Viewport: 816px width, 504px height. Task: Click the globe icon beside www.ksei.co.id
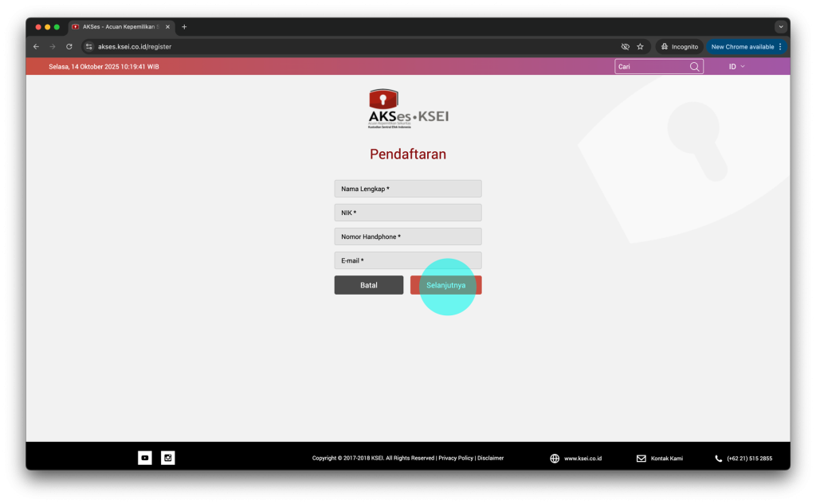point(555,459)
